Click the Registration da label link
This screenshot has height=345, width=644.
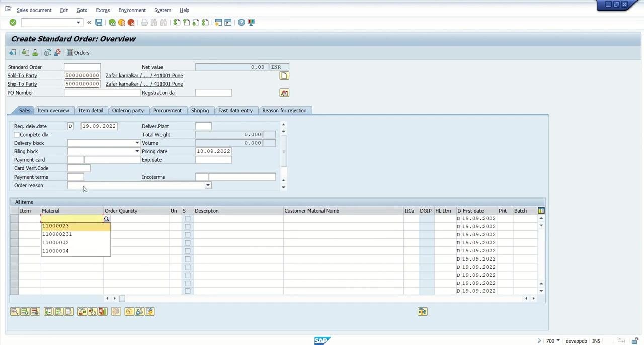click(x=158, y=93)
